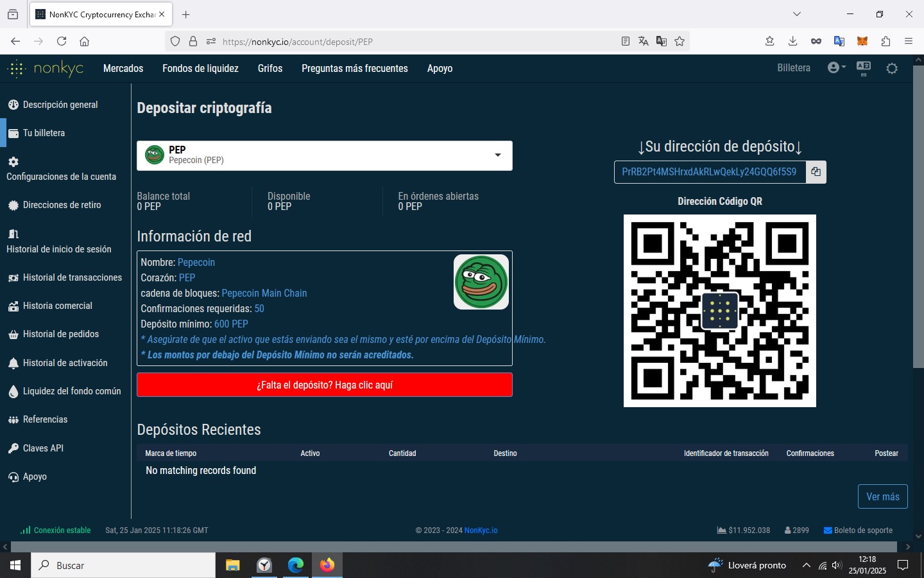Go to Firefox home page

[x=84, y=41]
